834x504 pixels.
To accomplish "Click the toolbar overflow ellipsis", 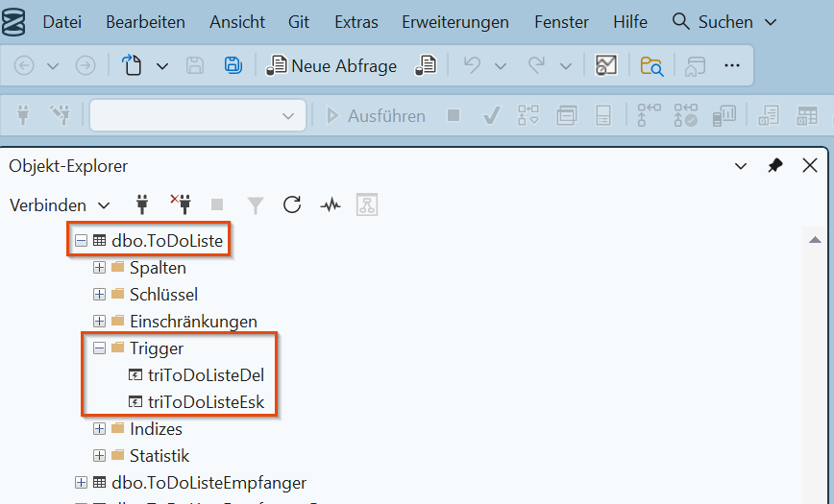I will tap(732, 65).
